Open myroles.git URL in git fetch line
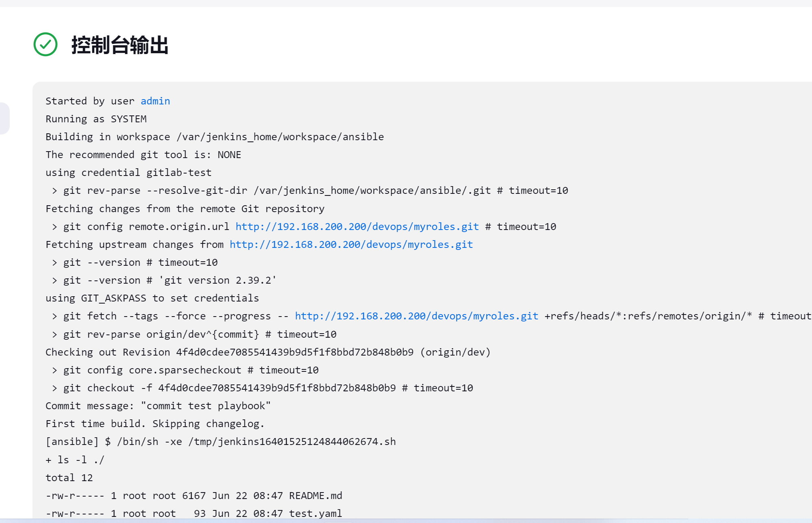The height and width of the screenshot is (523, 812). [416, 316]
